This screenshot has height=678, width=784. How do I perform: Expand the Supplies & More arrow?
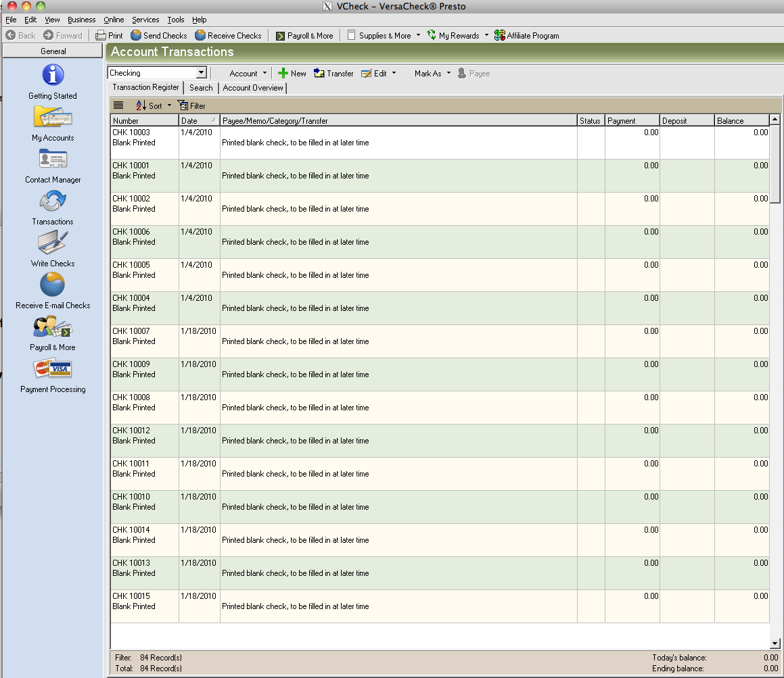pyautogui.click(x=418, y=35)
